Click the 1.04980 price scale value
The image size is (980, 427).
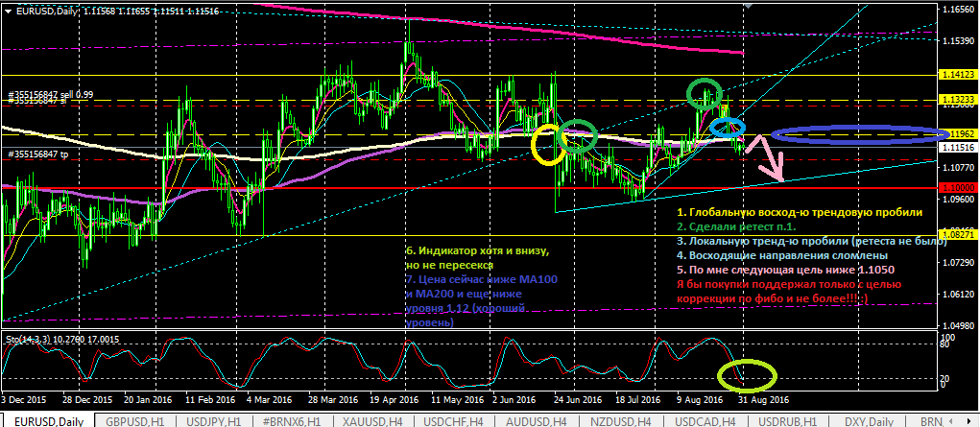[960, 325]
